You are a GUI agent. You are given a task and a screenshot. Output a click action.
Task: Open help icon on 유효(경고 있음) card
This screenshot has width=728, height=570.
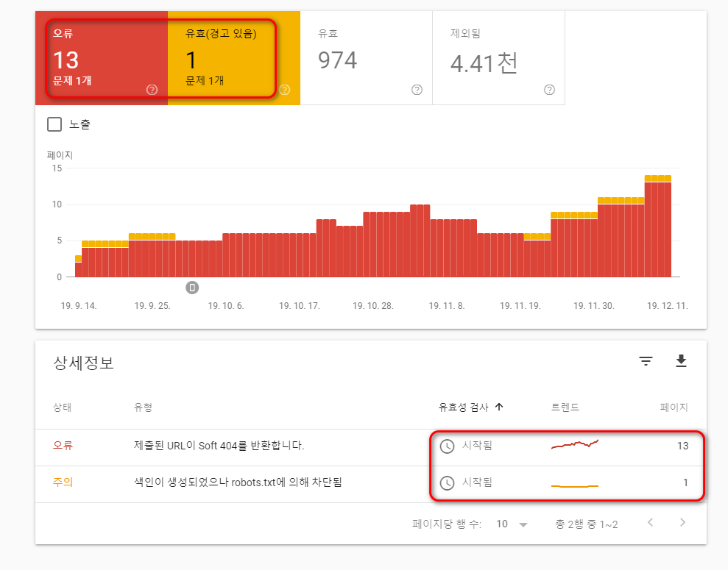tap(285, 90)
